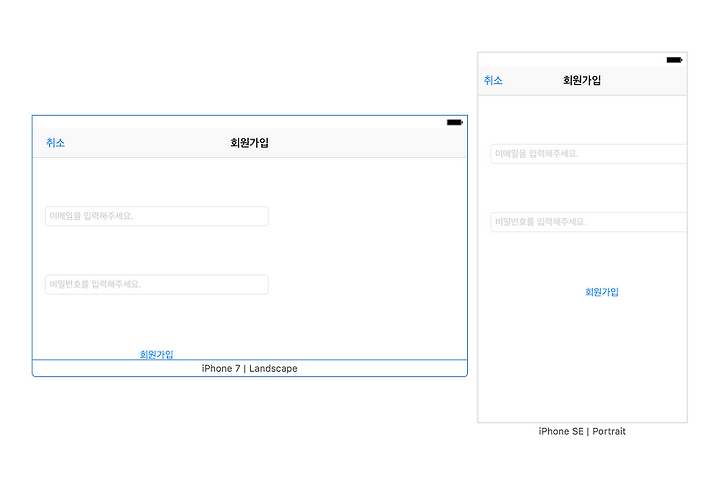This screenshot has height=491, width=720.
Task: Click the password field in the iPhone SE preview
Action: (589, 222)
